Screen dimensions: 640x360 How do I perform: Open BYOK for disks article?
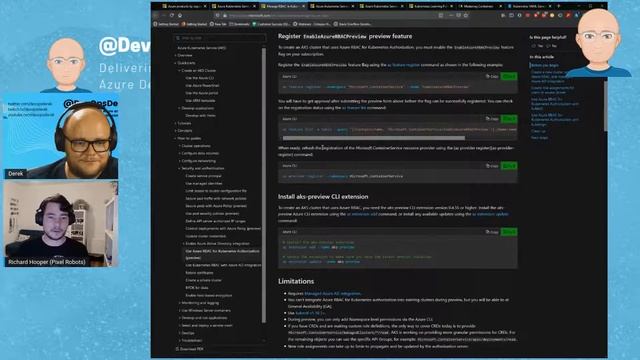(197, 288)
